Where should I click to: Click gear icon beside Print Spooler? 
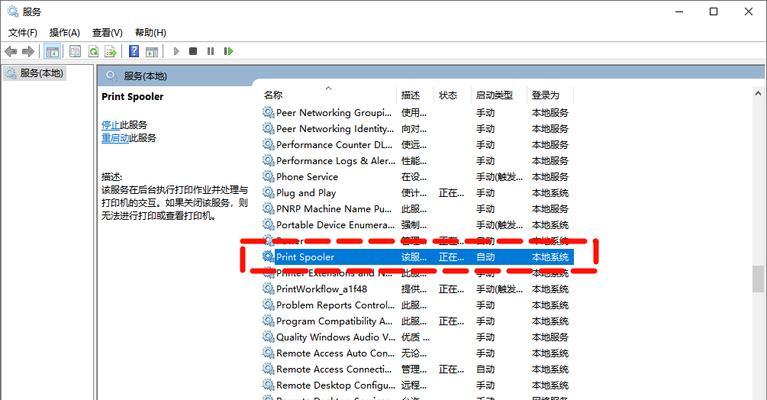pyautogui.click(x=268, y=256)
